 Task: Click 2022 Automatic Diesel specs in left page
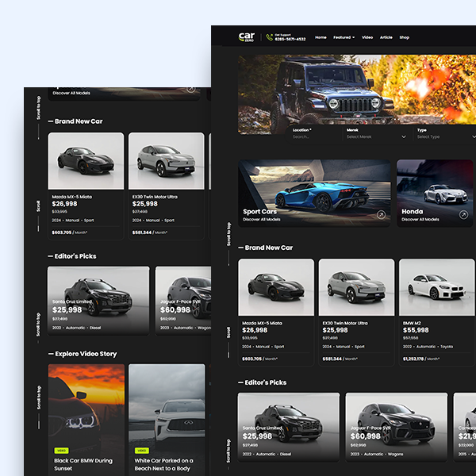[76, 328]
